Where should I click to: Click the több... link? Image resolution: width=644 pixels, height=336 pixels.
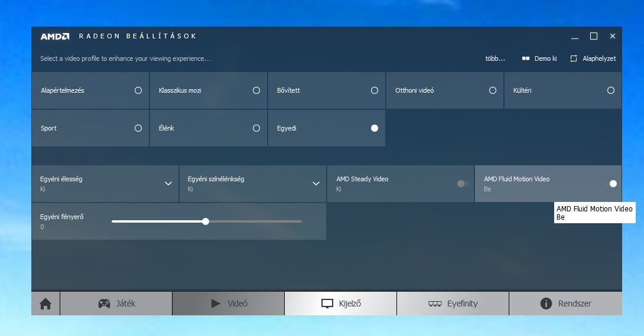(x=495, y=58)
